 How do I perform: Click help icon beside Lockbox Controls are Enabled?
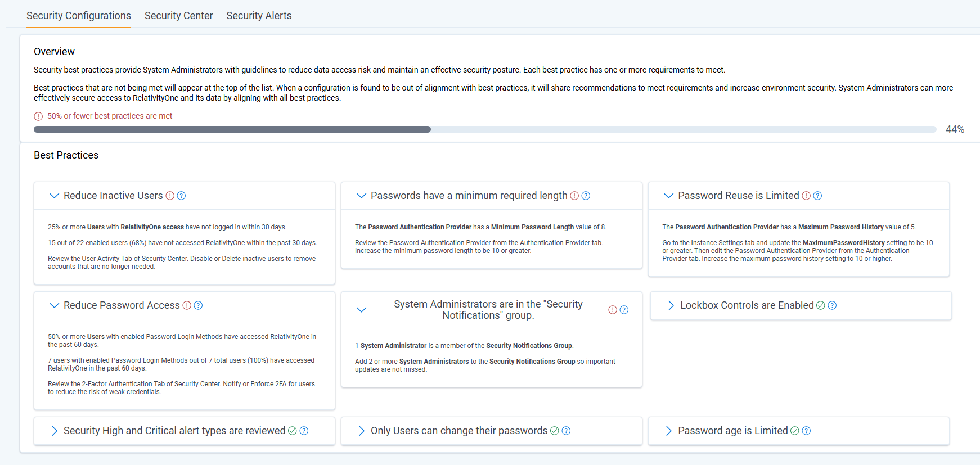832,305
